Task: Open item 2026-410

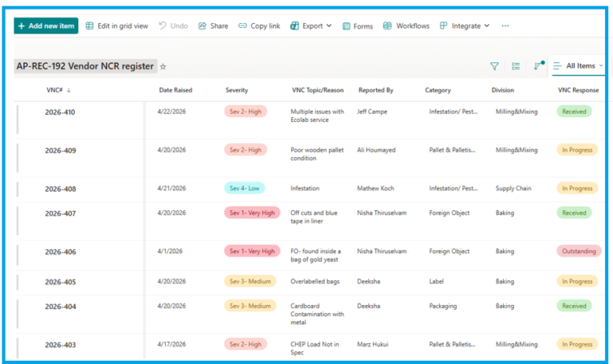Action: [60, 113]
